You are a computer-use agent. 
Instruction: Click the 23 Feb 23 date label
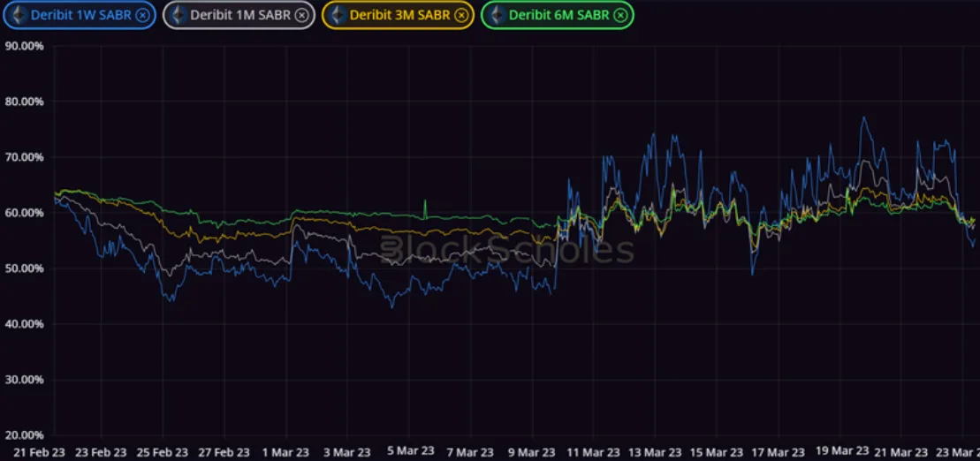click(101, 451)
